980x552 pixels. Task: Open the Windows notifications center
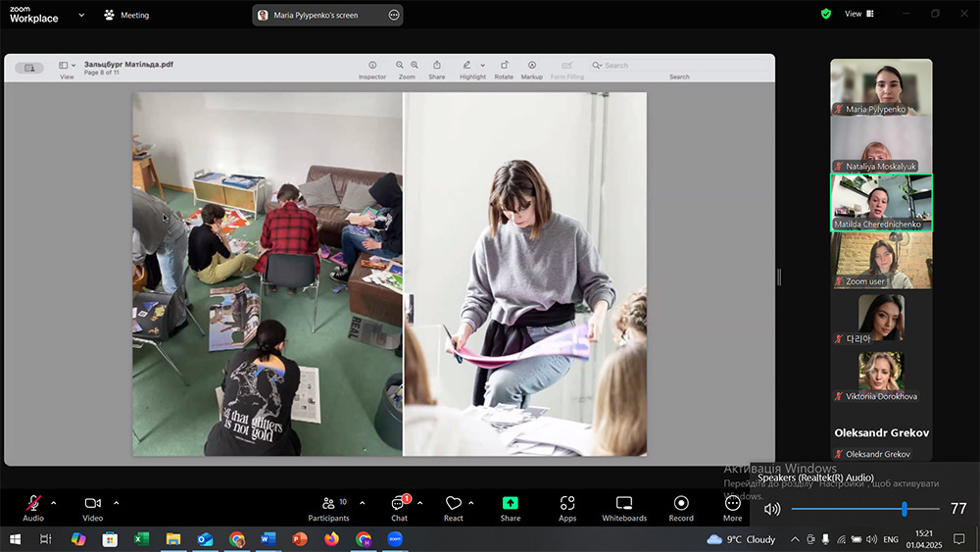958,539
